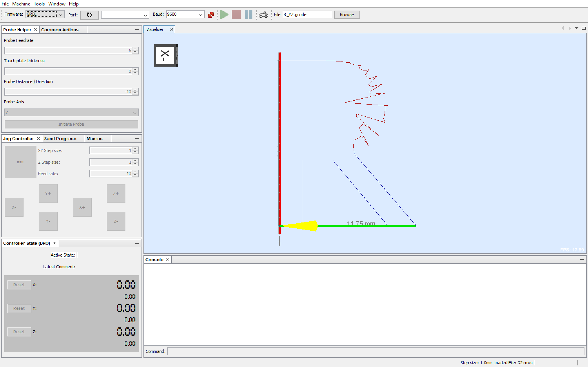Viewport: 588px width, 367px height.
Task: Click the mm units toggle button
Action: click(x=20, y=162)
